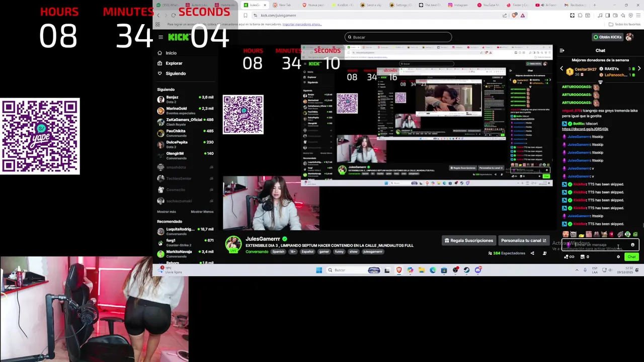644x362 pixels.
Task: Bookmark this page icon in address bar
Action: point(245,16)
